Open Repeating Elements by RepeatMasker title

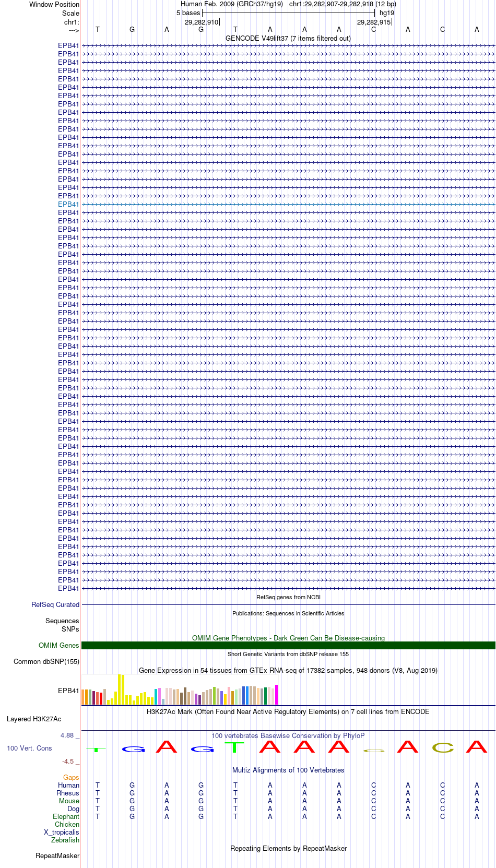(x=288, y=848)
